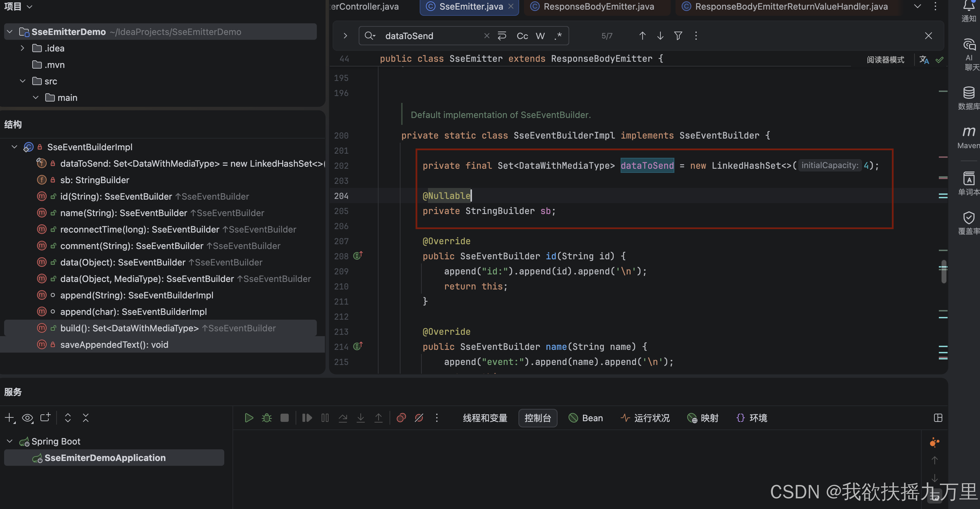This screenshot has width=980, height=509.
Task: Step out in debugger toolbar
Action: tap(379, 418)
